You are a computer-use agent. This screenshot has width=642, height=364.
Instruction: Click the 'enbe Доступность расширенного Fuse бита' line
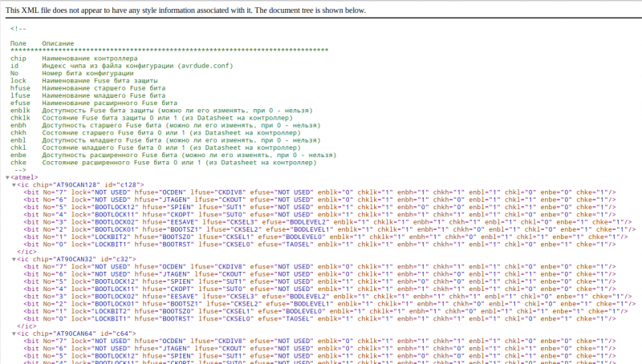(173, 155)
